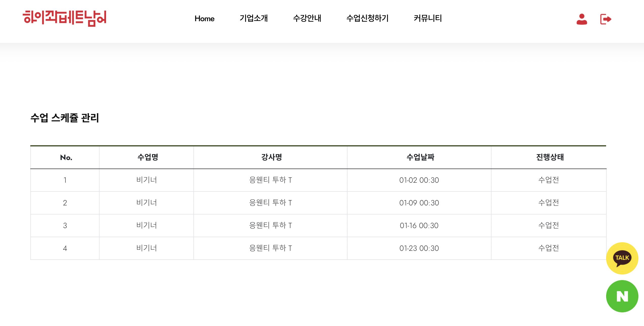The height and width of the screenshot is (326, 644).
Task: Open 수업신청하기 menu
Action: click(x=367, y=18)
